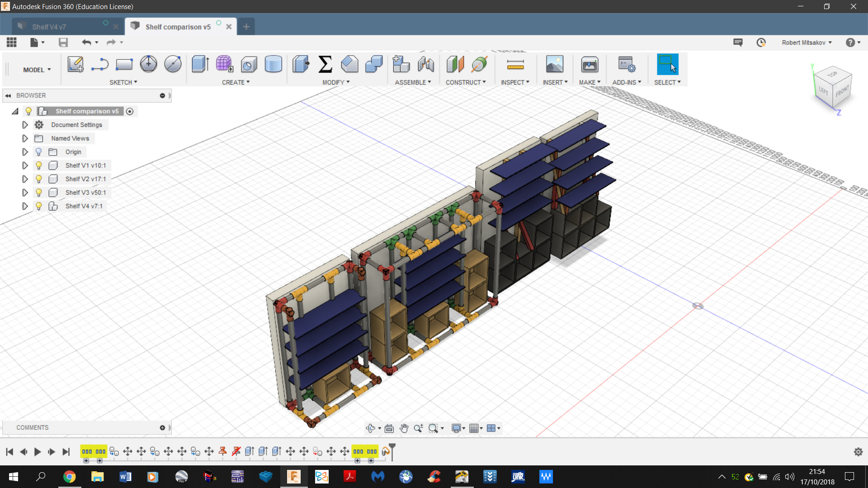The width and height of the screenshot is (868, 488).
Task: Activate the Select tool icon
Action: click(667, 64)
